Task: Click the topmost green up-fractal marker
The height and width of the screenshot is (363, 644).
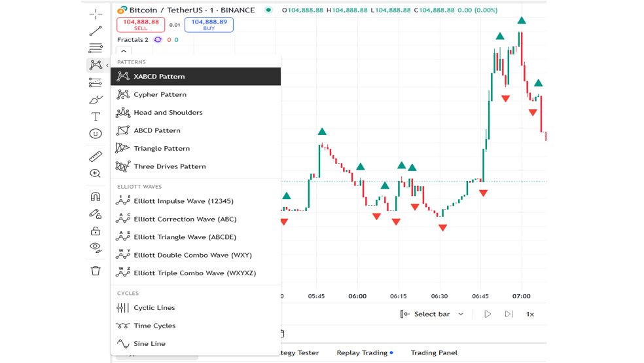Action: 522,20
